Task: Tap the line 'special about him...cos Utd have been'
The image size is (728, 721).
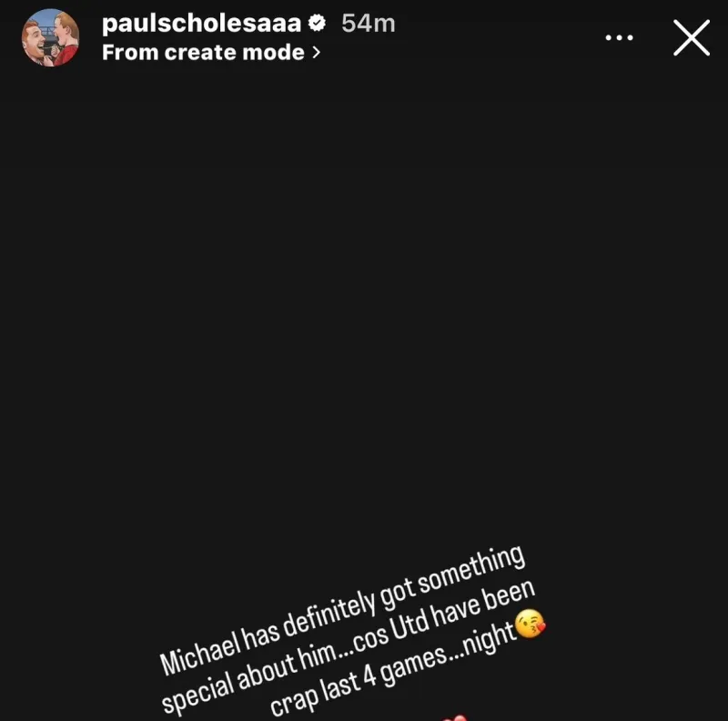Action: tap(349, 646)
